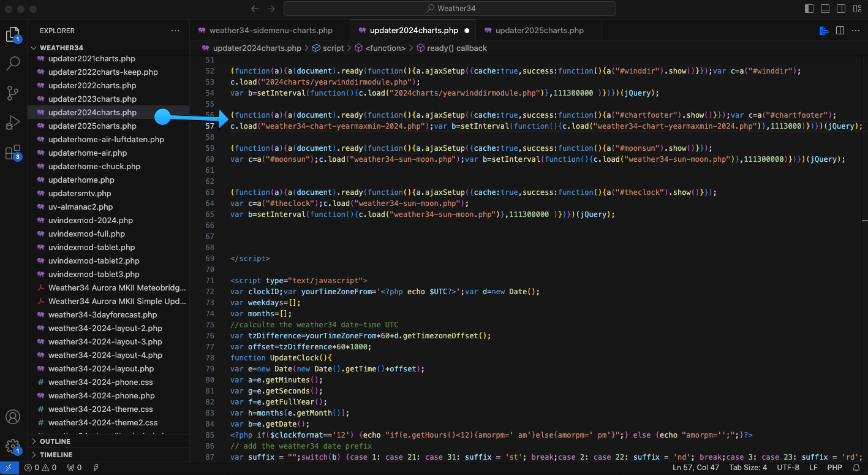
Task: Open the Search view in activity bar
Action: 13,63
